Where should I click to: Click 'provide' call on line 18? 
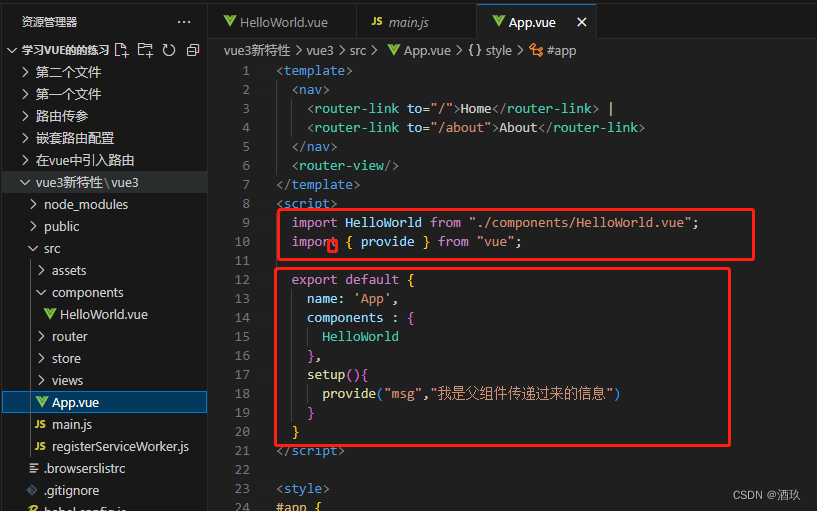(349, 394)
